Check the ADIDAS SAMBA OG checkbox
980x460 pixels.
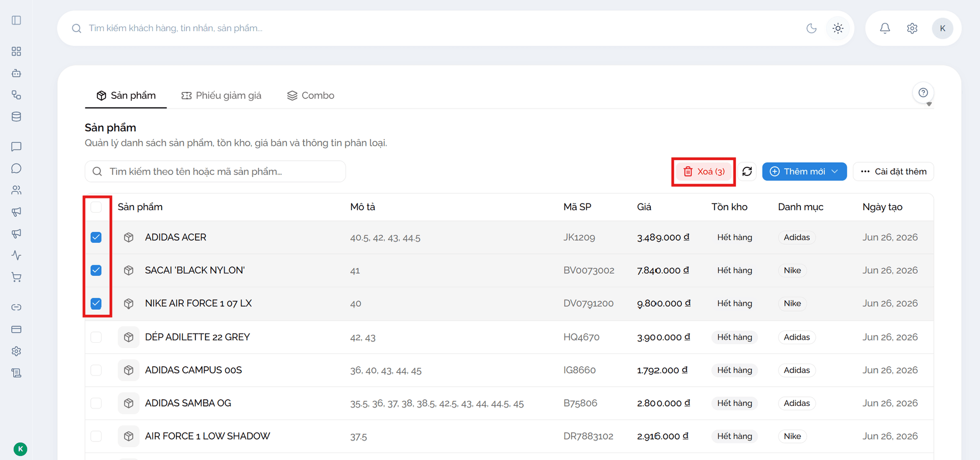pyautogui.click(x=96, y=403)
